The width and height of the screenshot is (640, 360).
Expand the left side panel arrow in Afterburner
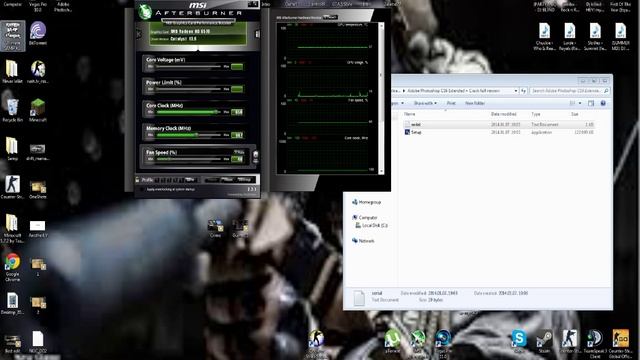pyautogui.click(x=139, y=33)
